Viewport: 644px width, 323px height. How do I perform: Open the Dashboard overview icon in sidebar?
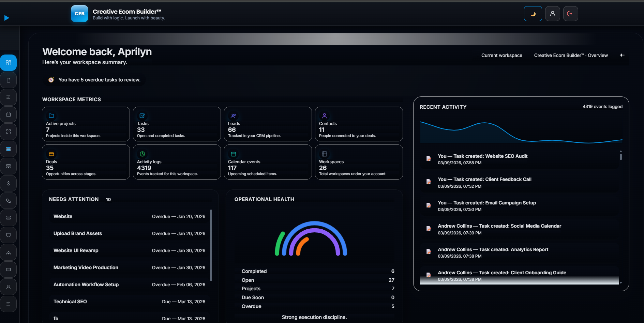[x=9, y=63]
